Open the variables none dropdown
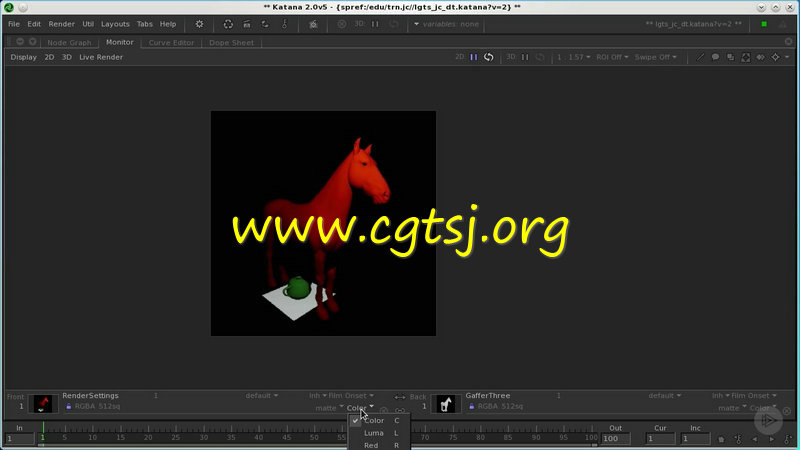 (446, 24)
